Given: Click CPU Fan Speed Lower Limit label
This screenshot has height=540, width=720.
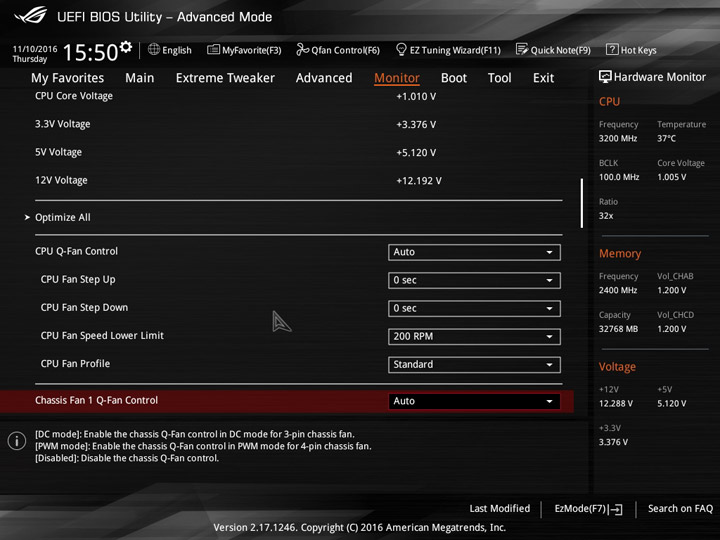Looking at the screenshot, I should pos(102,336).
